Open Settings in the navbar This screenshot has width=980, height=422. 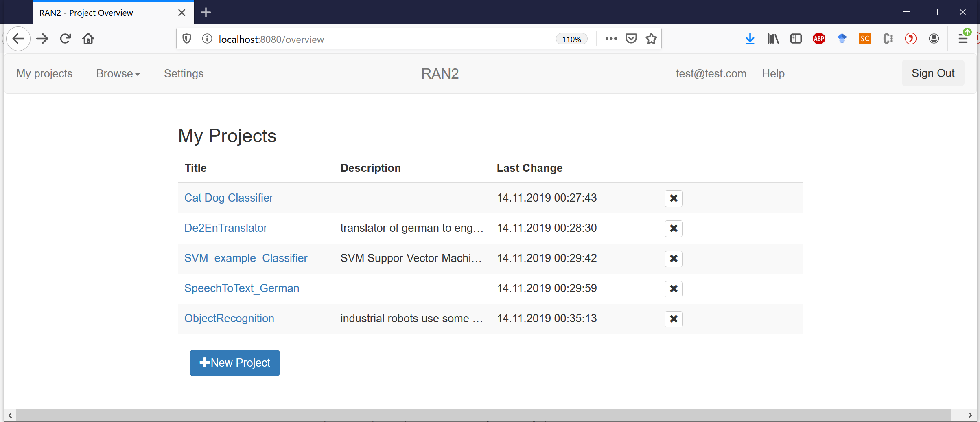(x=184, y=74)
